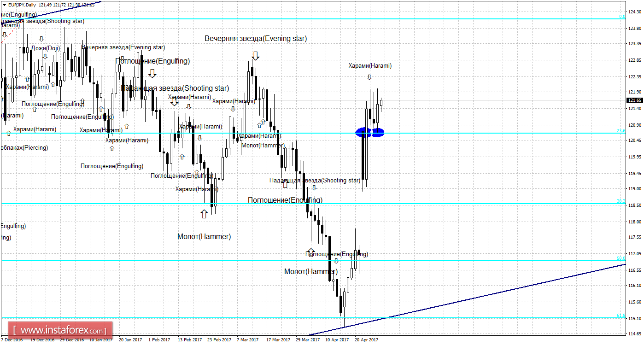Select the small down arrow under the rightmost Harami label
The image size is (644, 345).
[x=369, y=77]
